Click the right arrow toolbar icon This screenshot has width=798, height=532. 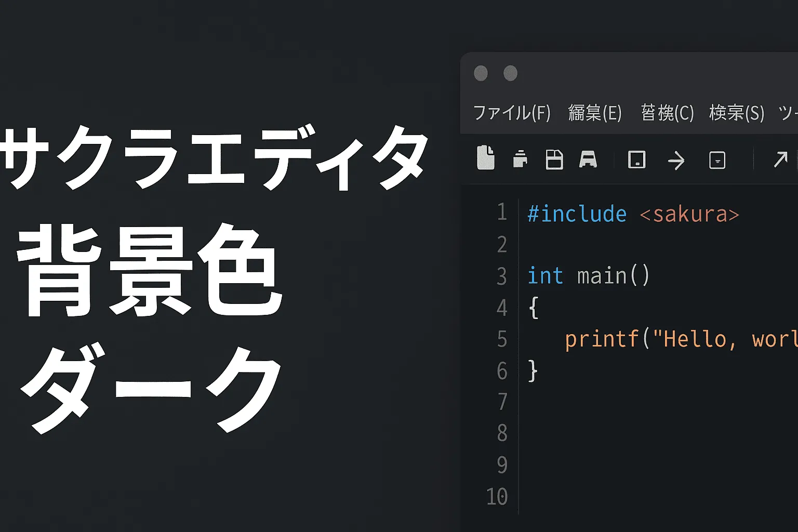click(676, 161)
